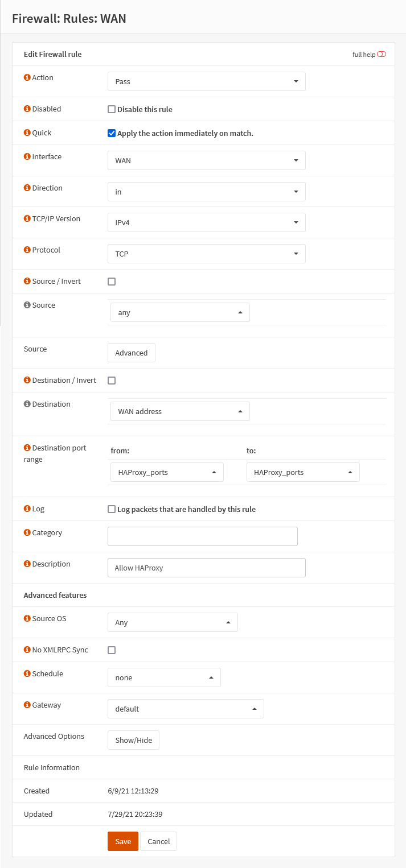Click the help icon next to Schedule
Viewport: 406px width, 868px height.
(27, 673)
